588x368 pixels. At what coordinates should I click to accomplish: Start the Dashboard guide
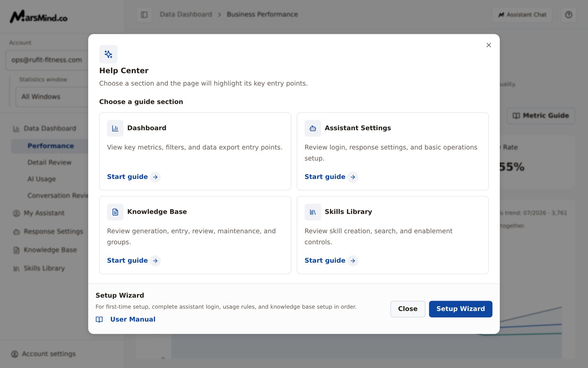point(133,177)
